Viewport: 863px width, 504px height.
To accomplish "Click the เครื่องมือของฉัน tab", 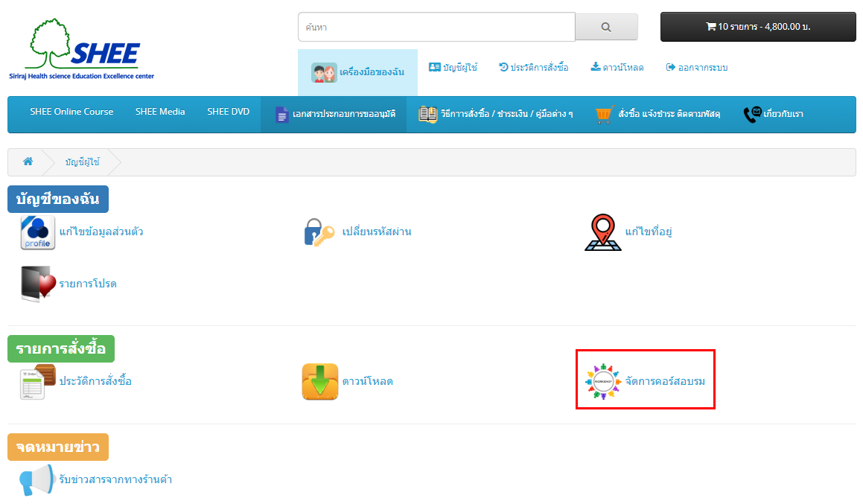I will (x=357, y=72).
